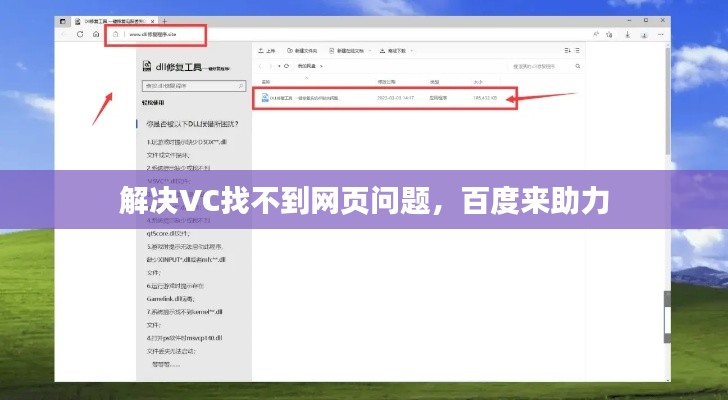
Task: Open a new browser tab with plus button
Action: point(164,21)
